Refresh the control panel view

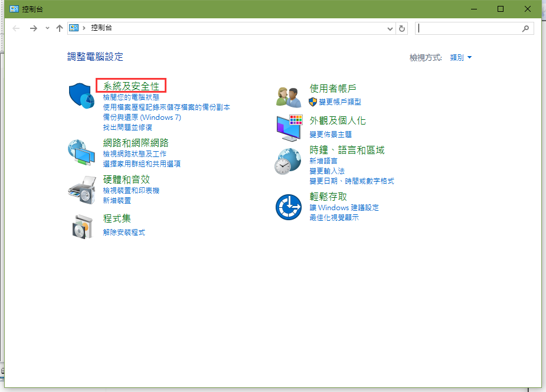(x=402, y=28)
